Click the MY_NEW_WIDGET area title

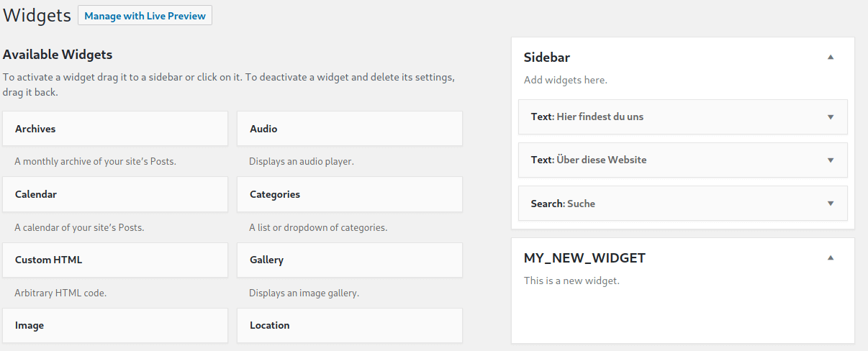584,257
